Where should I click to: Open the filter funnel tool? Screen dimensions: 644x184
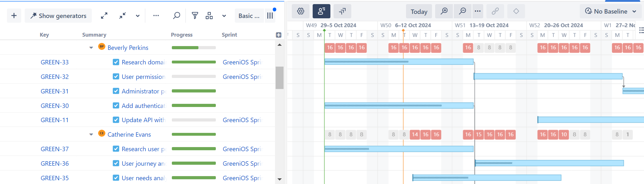(195, 15)
